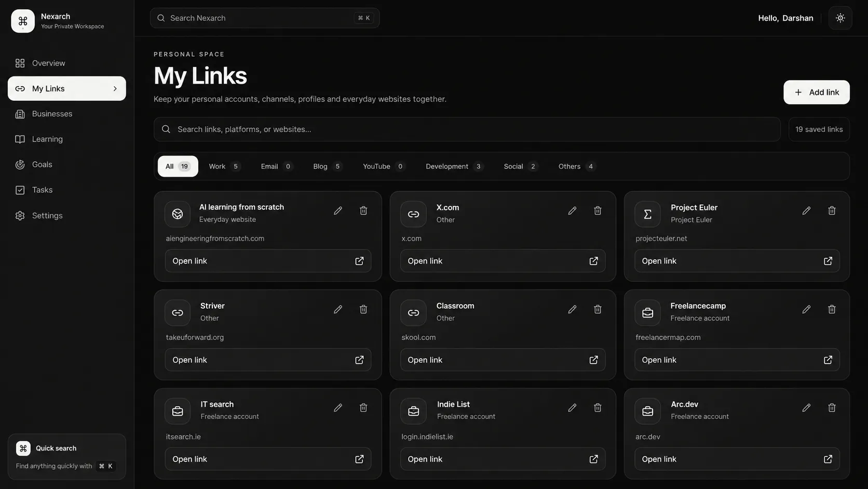Delete the Indie List link card
The width and height of the screenshot is (868, 489).
[x=598, y=408]
